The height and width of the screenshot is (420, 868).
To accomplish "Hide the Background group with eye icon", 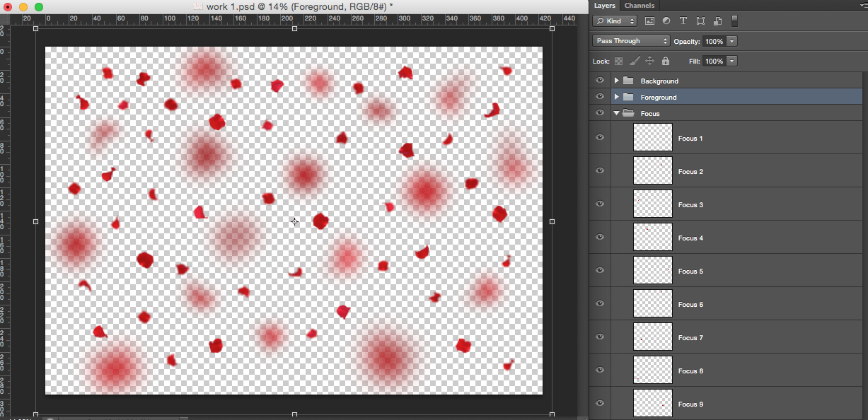I will pyautogui.click(x=600, y=81).
